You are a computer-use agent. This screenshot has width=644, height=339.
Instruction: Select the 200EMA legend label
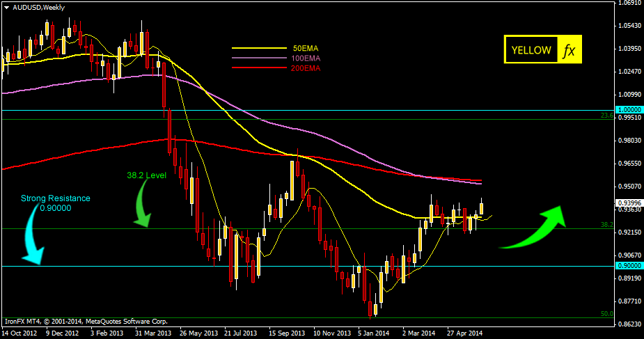(x=306, y=68)
